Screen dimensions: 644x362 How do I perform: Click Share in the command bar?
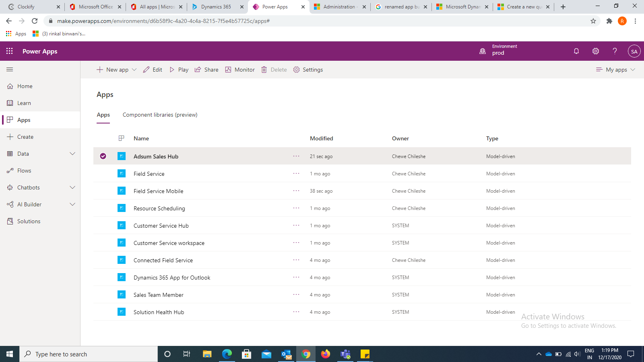tap(206, 70)
